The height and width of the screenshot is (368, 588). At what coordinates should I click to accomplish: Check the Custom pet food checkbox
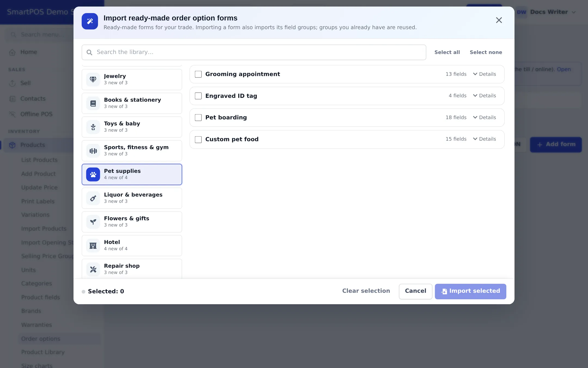[198, 139]
